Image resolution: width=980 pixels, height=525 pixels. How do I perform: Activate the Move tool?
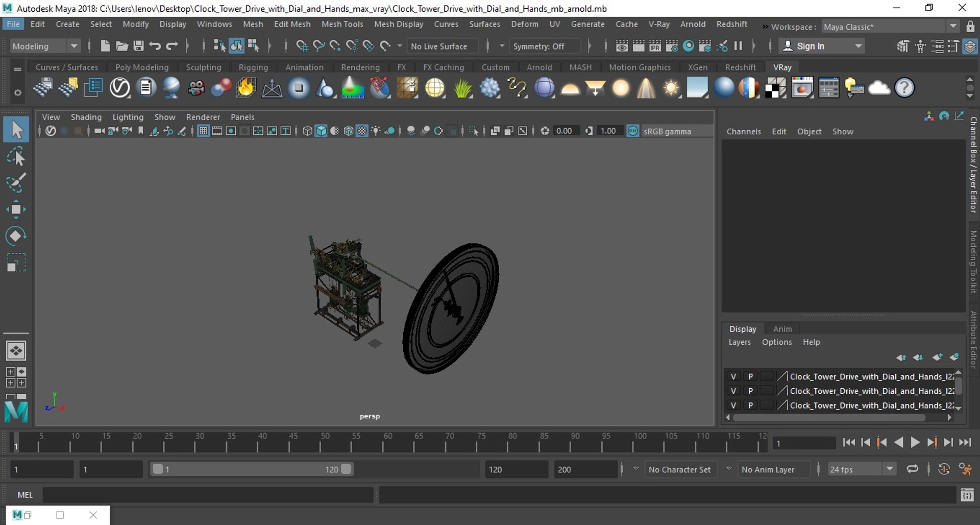(16, 209)
